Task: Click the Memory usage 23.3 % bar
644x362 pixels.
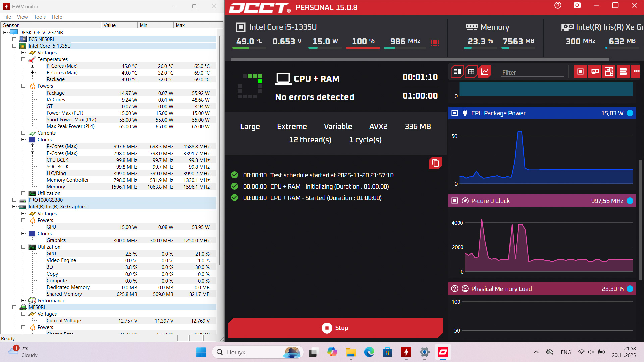Action: click(x=480, y=48)
